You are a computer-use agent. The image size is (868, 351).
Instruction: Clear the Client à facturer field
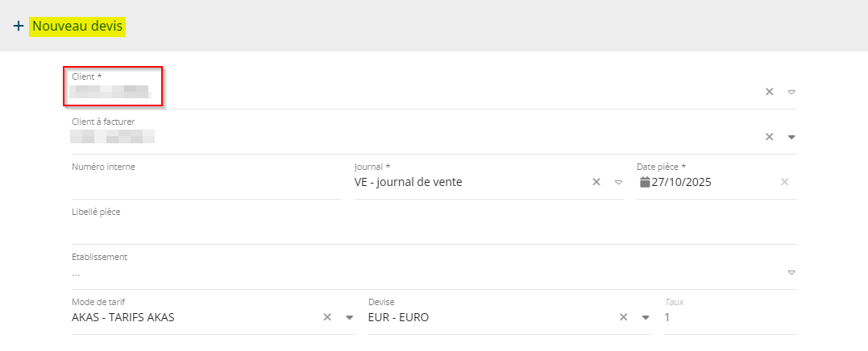(769, 137)
